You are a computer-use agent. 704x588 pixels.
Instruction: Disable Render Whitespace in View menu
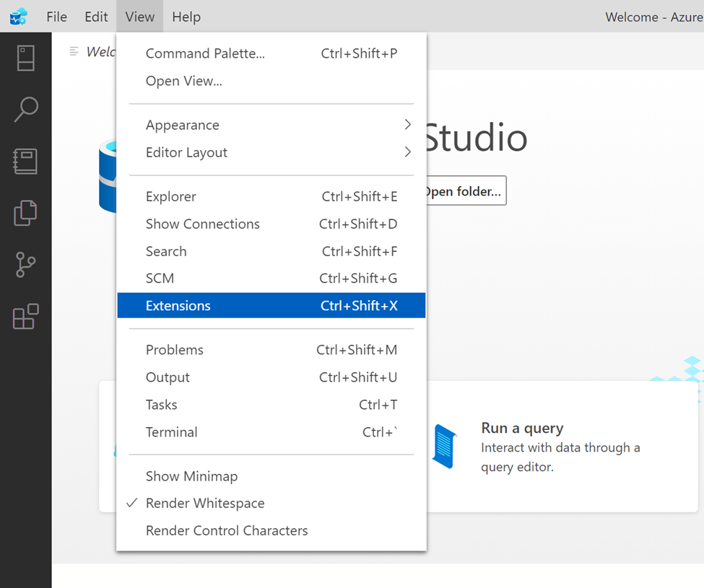coord(205,504)
